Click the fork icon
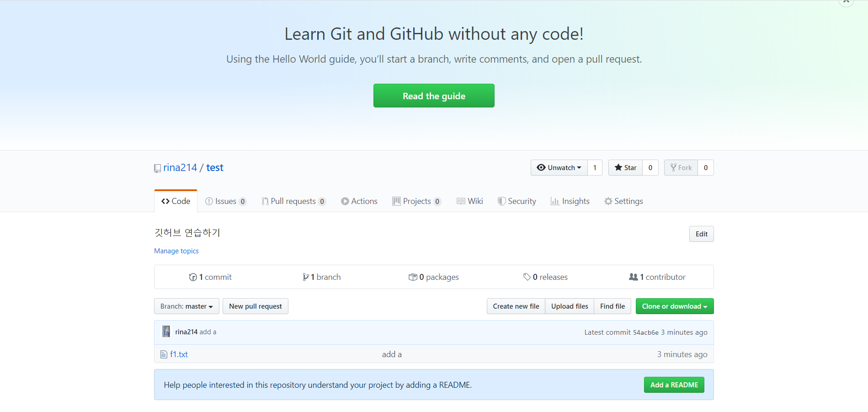 [673, 167]
